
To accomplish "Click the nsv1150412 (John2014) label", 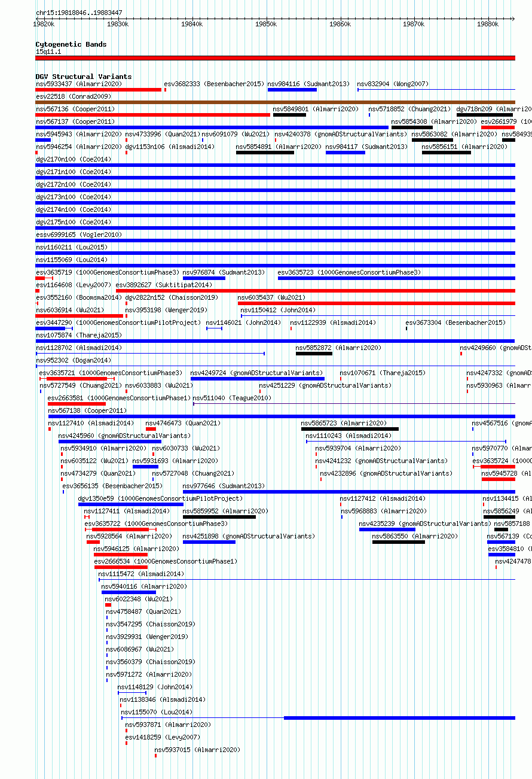I will coord(278,310).
